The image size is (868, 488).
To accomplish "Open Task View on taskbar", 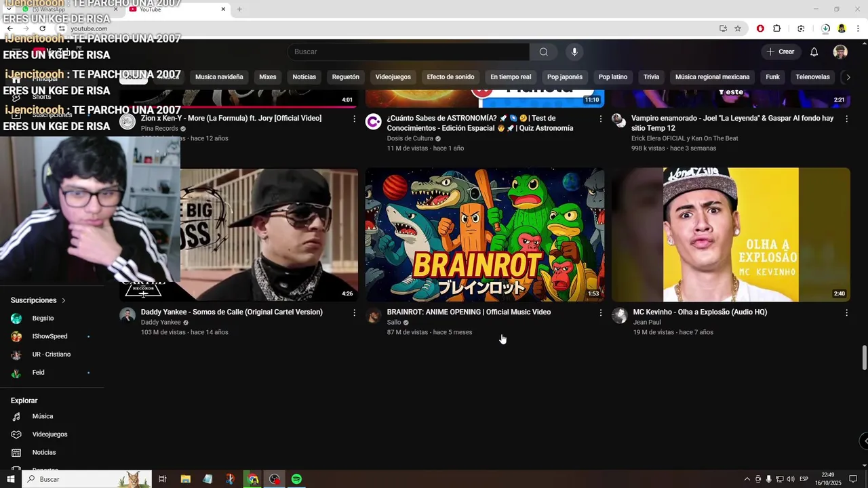I will (163, 479).
